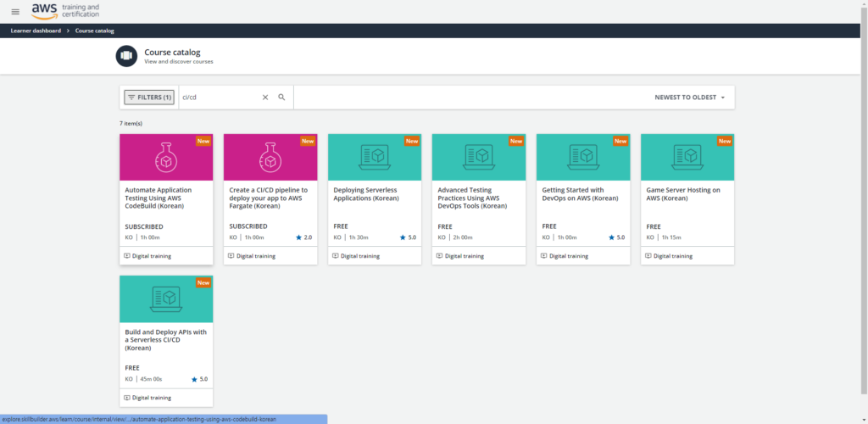Screen dimensions: 868x424
Task: Clear the ci/cd search text with X
Action: (x=265, y=97)
